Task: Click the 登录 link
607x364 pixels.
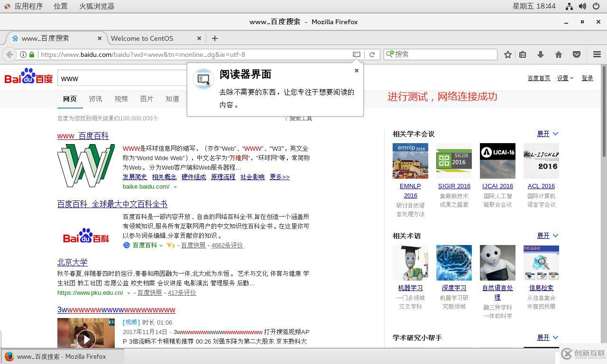Action: point(588,78)
